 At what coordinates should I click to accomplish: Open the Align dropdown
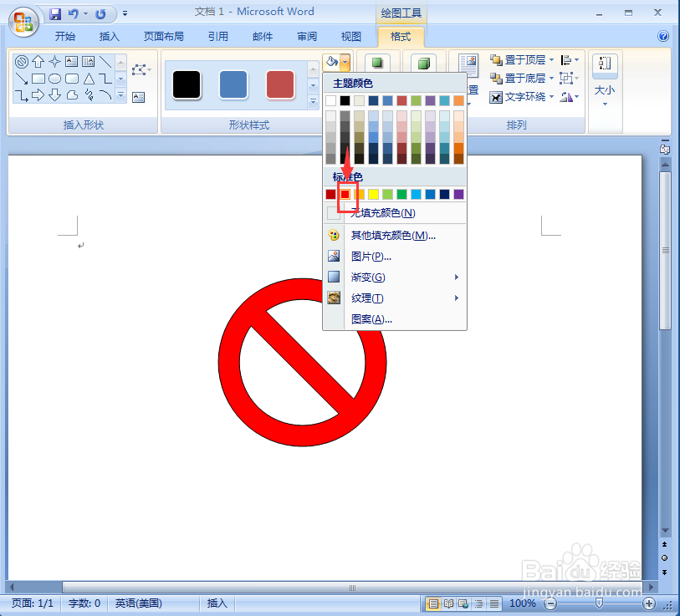(x=570, y=60)
